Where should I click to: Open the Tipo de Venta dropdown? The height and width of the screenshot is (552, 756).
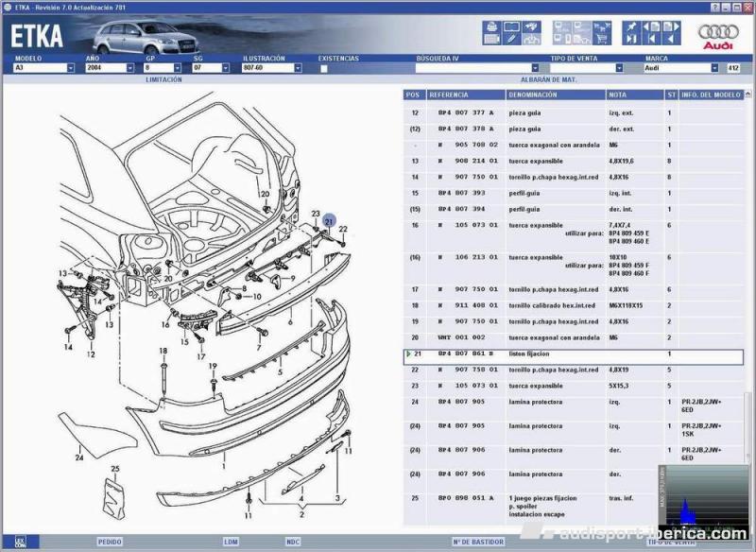pyautogui.click(x=620, y=68)
